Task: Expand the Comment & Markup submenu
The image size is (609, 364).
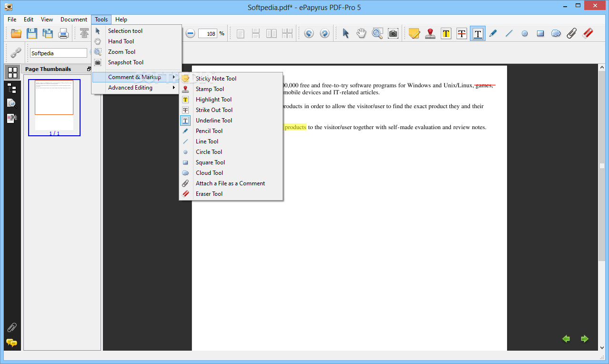Action: 137,77
